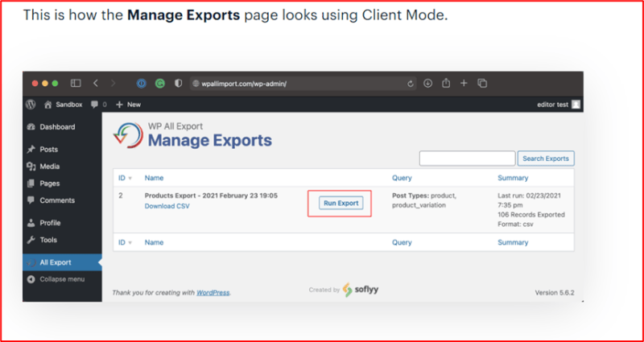The height and width of the screenshot is (342, 644).
Task: Open the WordPress link in the footer
Action: coord(213,293)
